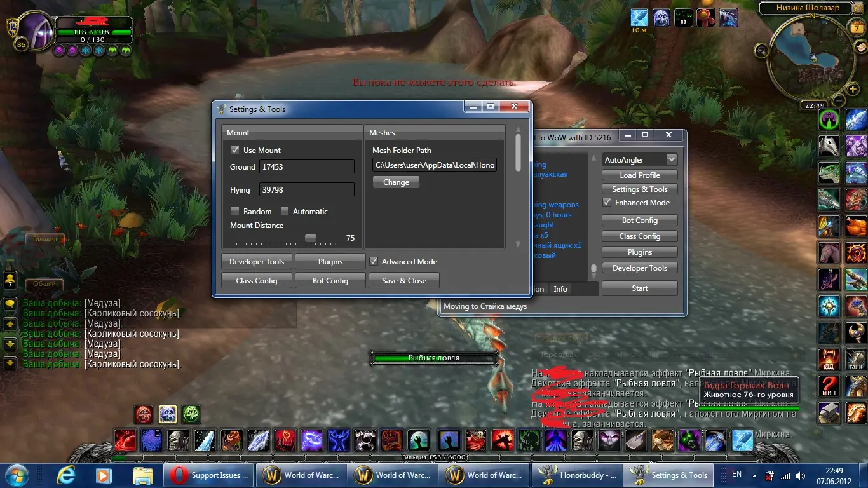The width and height of the screenshot is (868, 488).
Task: Click the first Медуза loot link
Action: [102, 304]
